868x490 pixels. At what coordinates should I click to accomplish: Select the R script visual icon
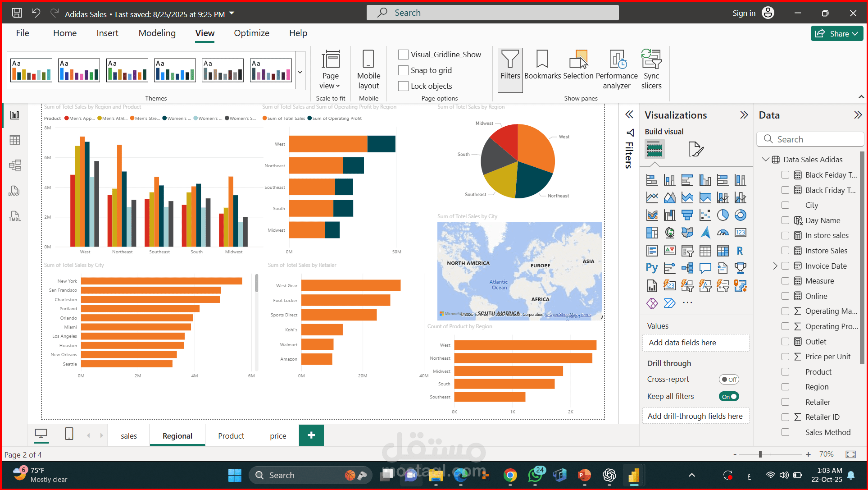(741, 251)
